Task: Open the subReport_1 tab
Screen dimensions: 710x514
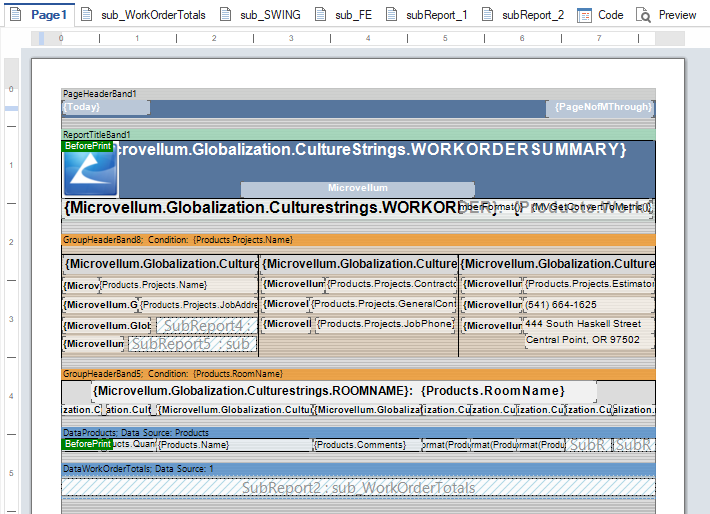Action: (427, 15)
